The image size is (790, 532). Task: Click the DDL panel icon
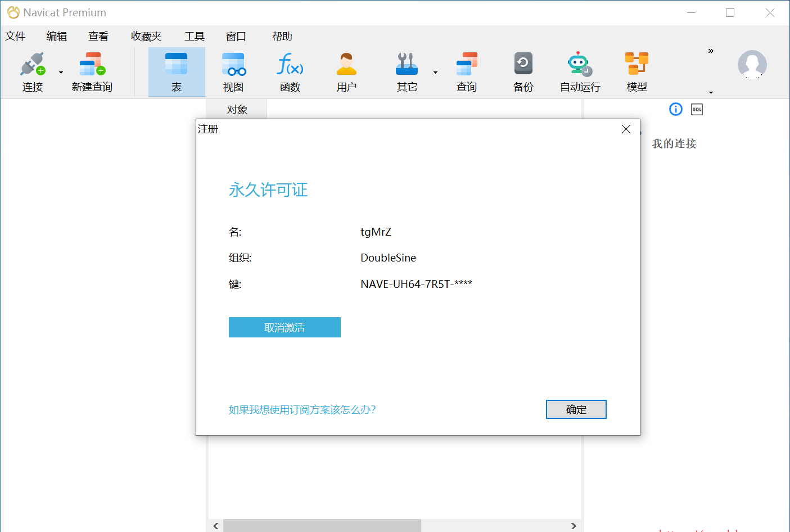(697, 110)
